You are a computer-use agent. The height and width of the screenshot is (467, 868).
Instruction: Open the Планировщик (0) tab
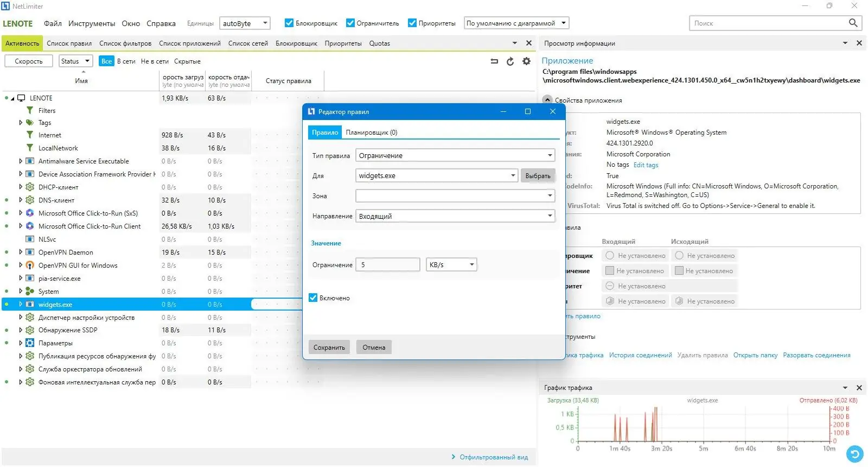[x=372, y=132]
